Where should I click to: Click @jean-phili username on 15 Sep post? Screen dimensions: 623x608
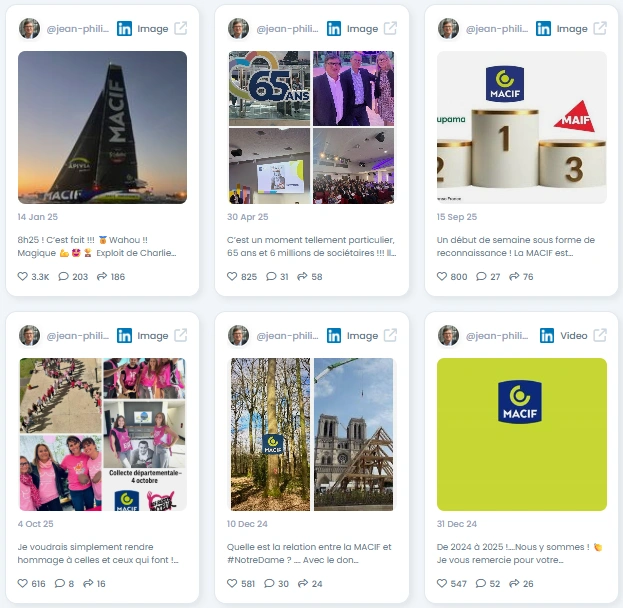click(x=497, y=29)
